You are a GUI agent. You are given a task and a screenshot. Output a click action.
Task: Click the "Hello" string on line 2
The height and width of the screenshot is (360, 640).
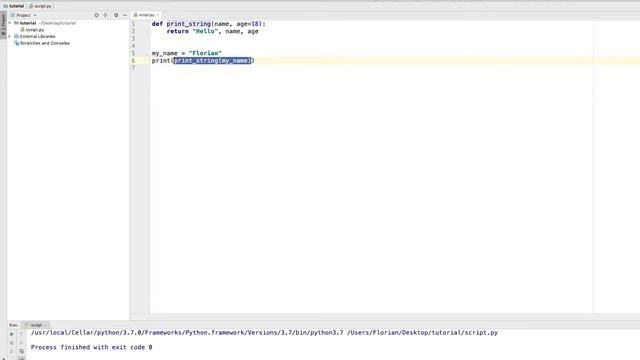coord(205,31)
